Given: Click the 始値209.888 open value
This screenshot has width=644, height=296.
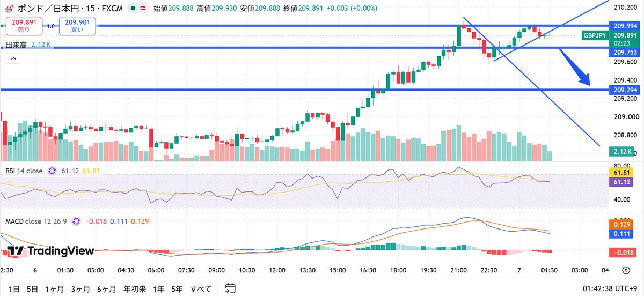Looking at the screenshot, I should 174,9.
